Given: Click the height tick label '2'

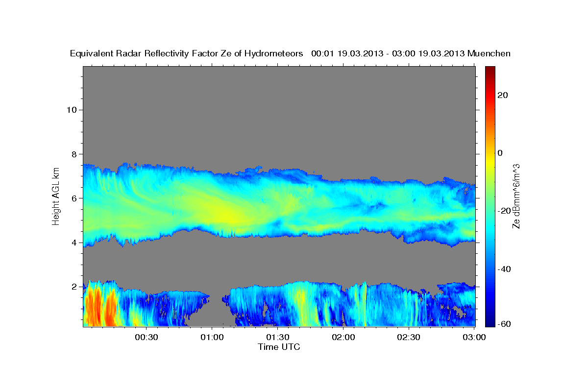Looking at the screenshot, I should point(74,287).
